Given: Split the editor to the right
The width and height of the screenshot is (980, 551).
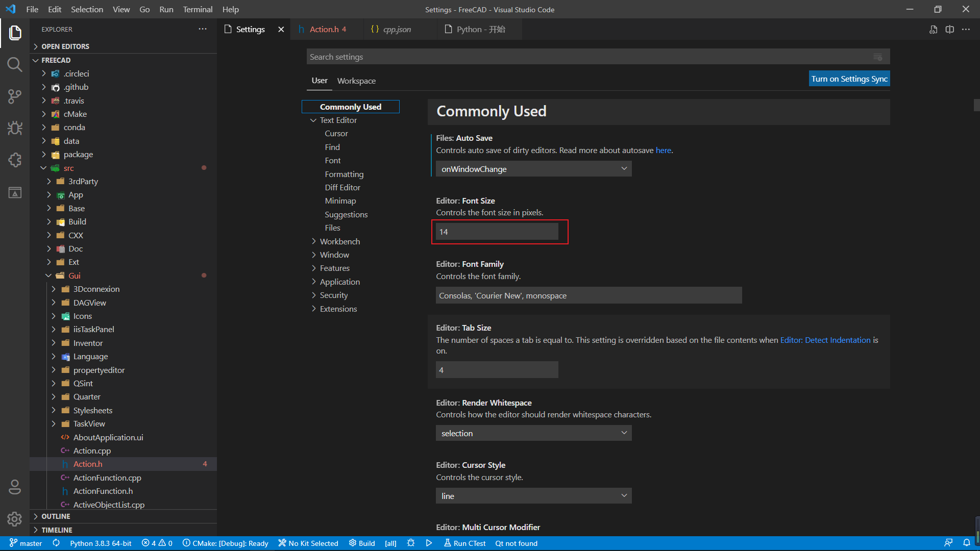Looking at the screenshot, I should point(950,29).
